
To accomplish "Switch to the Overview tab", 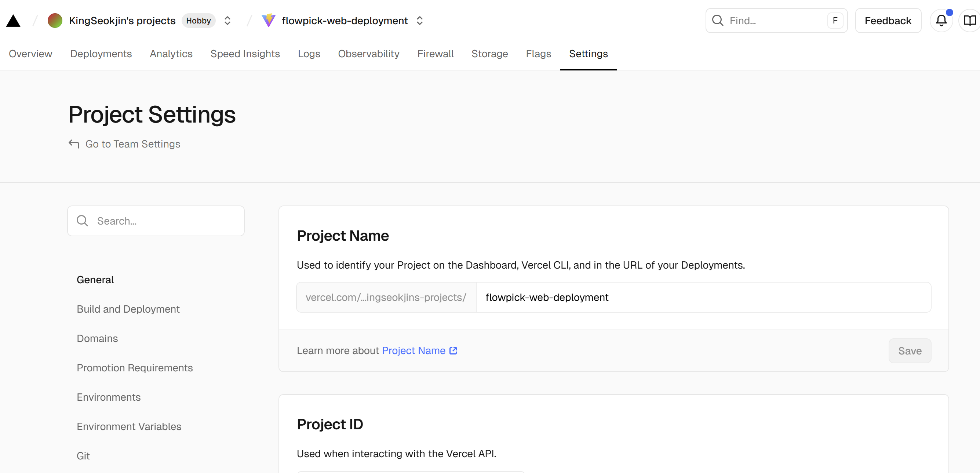I will (30, 54).
